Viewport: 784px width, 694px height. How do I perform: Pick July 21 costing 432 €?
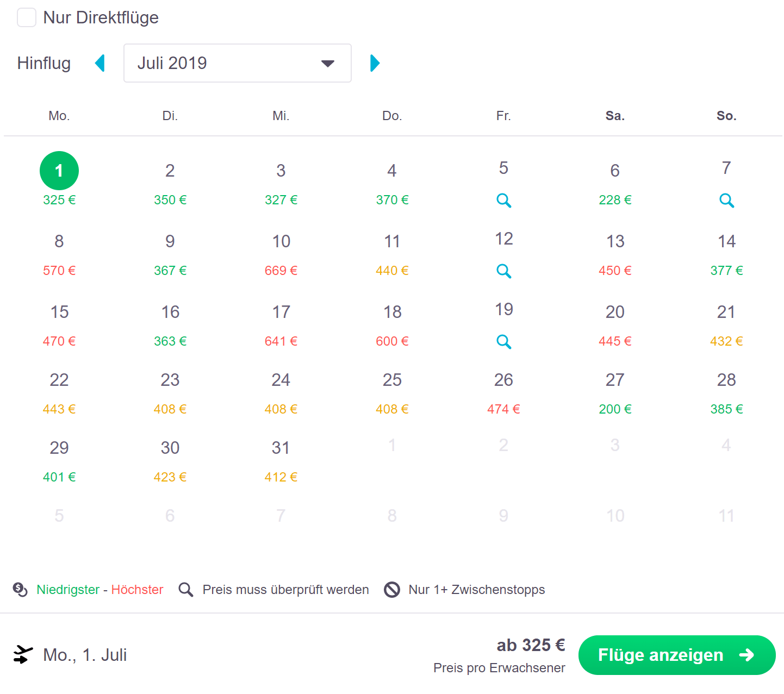pyautogui.click(x=726, y=325)
